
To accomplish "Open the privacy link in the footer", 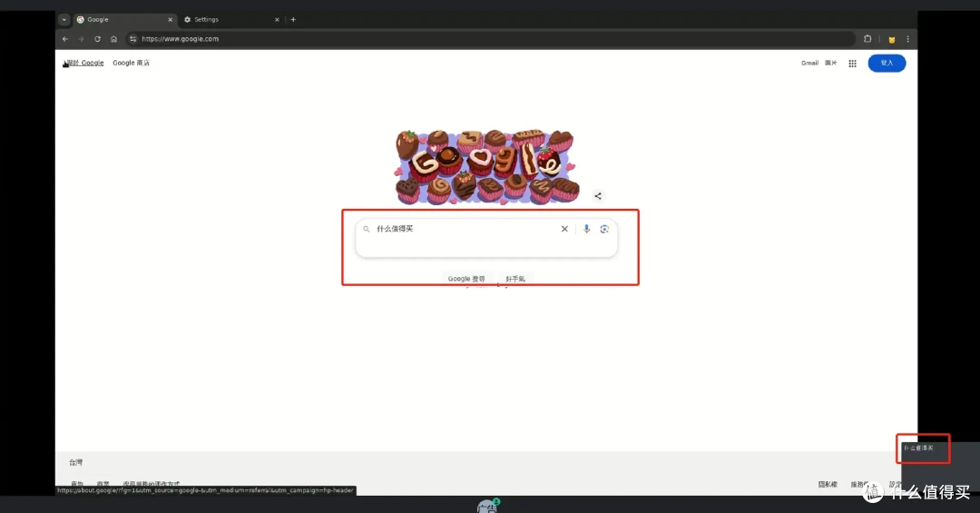I will click(x=828, y=484).
